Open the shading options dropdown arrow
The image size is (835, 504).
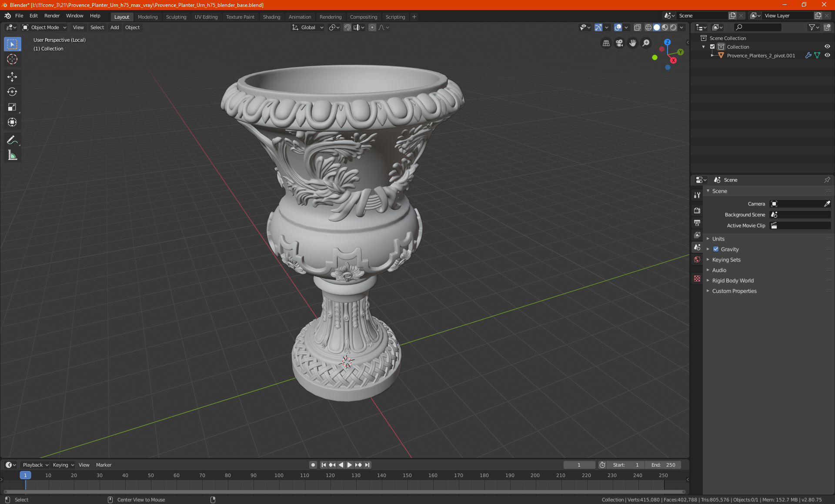click(682, 27)
